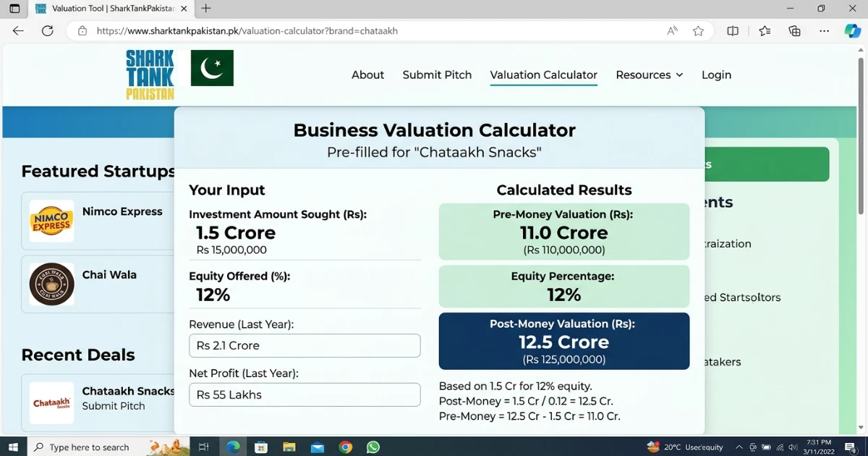Screen dimensions: 868x456
Task: Click the Chai Wala logo
Action: point(51,284)
